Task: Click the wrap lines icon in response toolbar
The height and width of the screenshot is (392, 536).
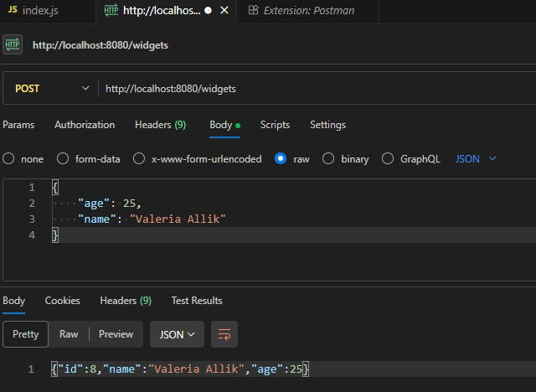Action: pyautogui.click(x=224, y=334)
